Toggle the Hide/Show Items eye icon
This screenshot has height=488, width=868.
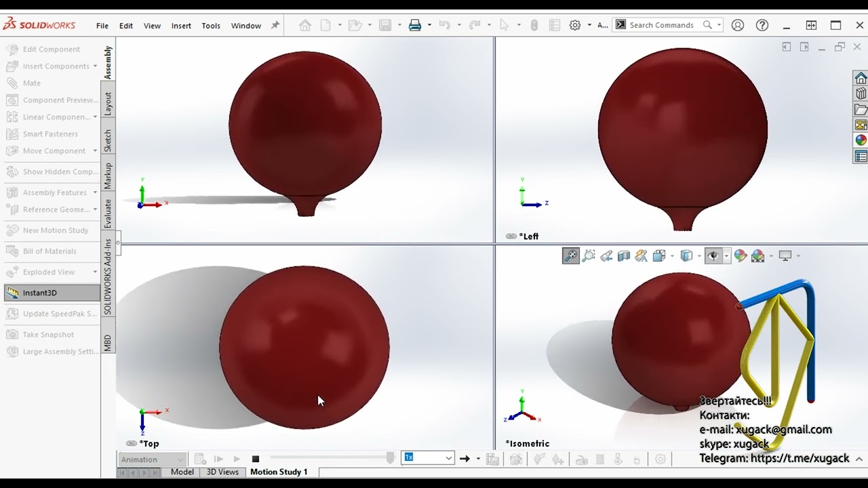(x=713, y=256)
